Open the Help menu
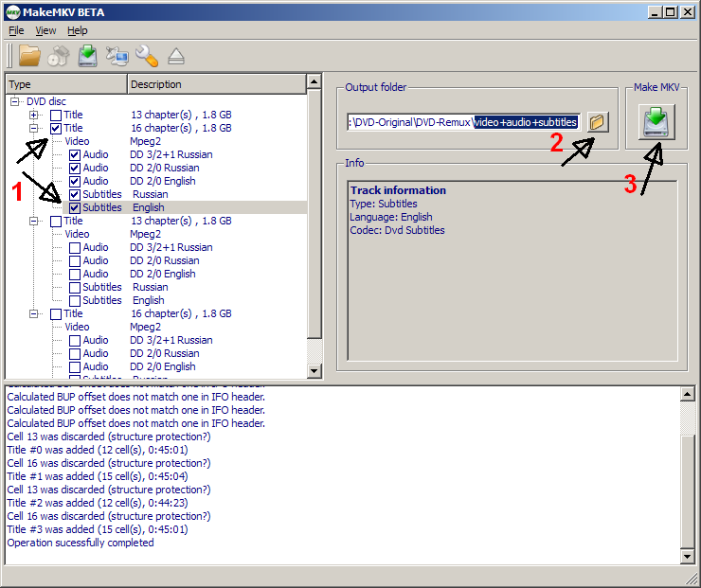701x588 pixels. click(x=78, y=31)
